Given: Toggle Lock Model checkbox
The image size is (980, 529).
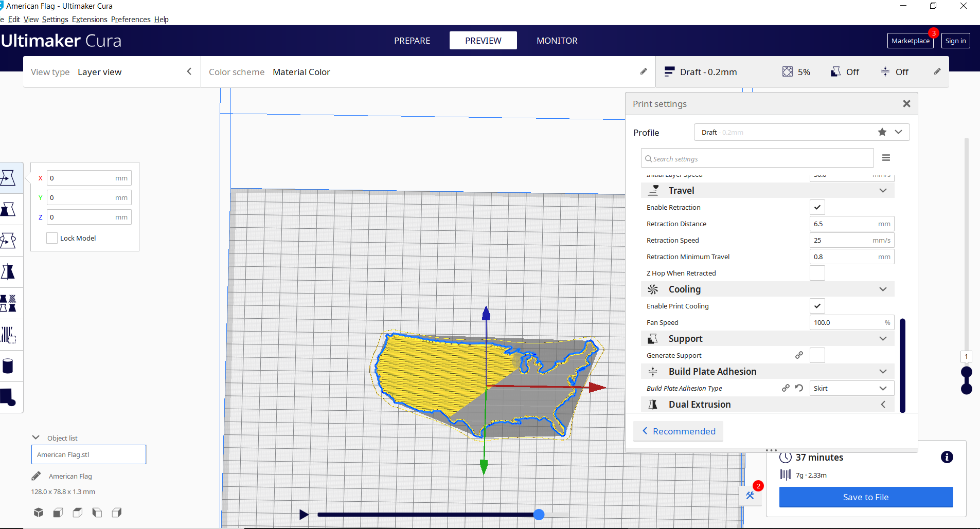Looking at the screenshot, I should [52, 238].
